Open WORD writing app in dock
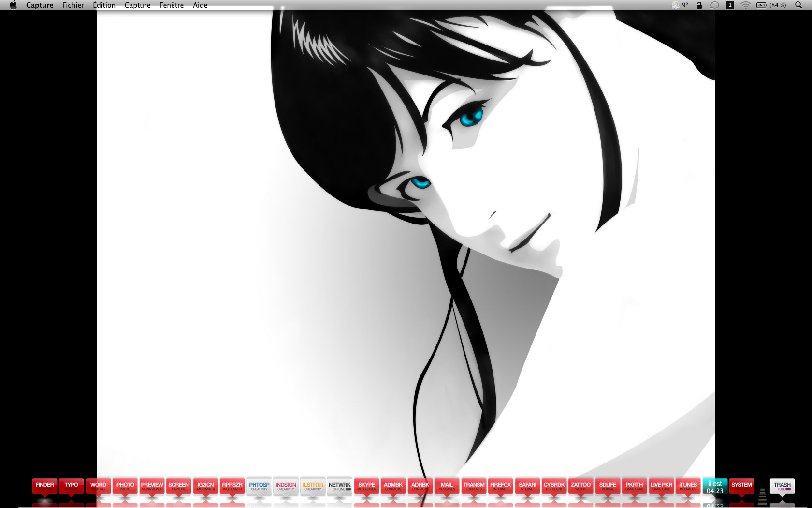This screenshot has width=812, height=508. [98, 486]
